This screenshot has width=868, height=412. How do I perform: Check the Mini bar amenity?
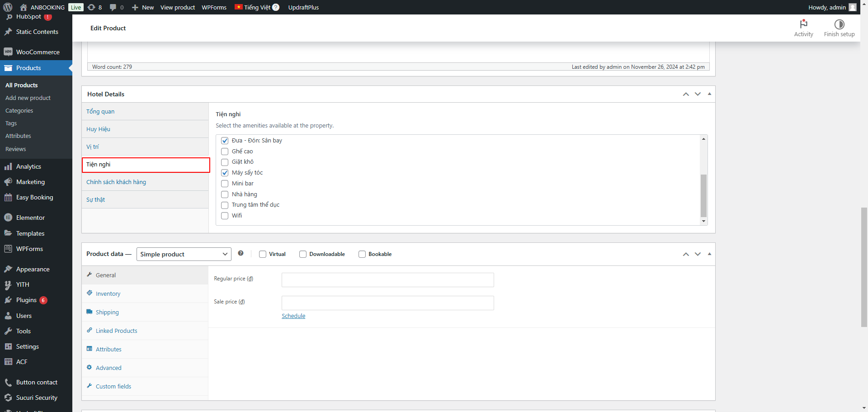(225, 184)
